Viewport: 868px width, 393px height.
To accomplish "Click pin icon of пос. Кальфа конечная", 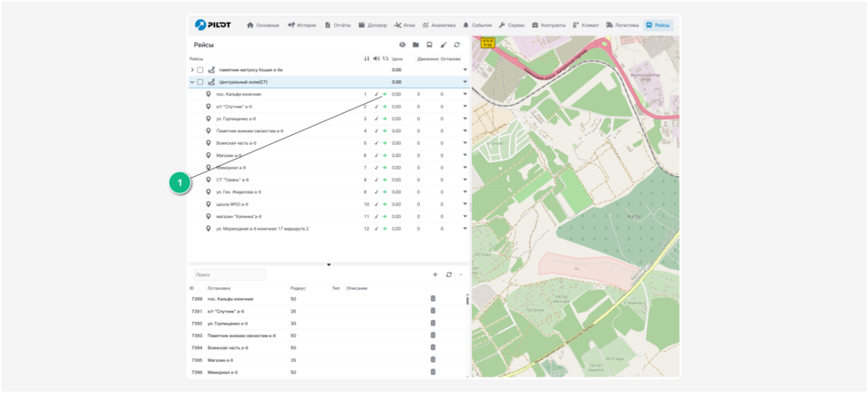I will tap(209, 94).
